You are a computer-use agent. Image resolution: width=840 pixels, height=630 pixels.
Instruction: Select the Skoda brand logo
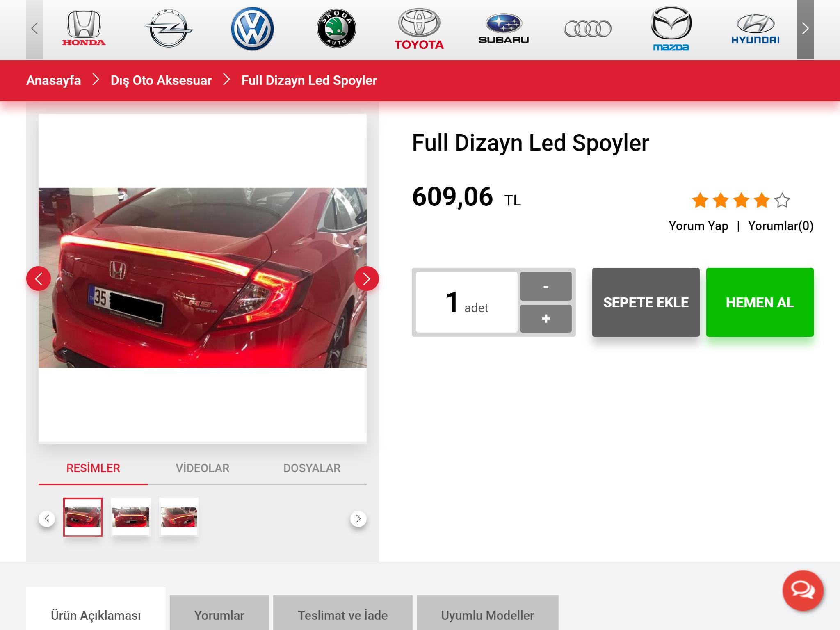(336, 29)
